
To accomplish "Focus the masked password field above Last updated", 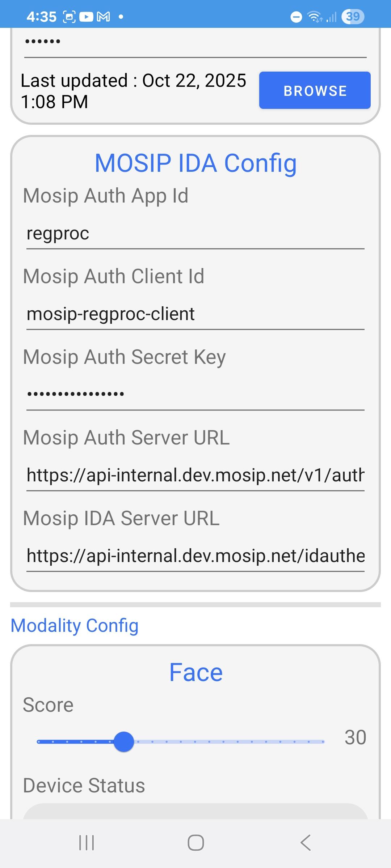I will click(x=195, y=42).
